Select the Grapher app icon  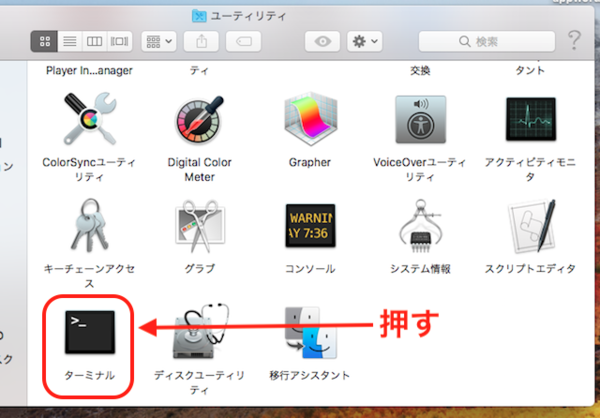310,118
